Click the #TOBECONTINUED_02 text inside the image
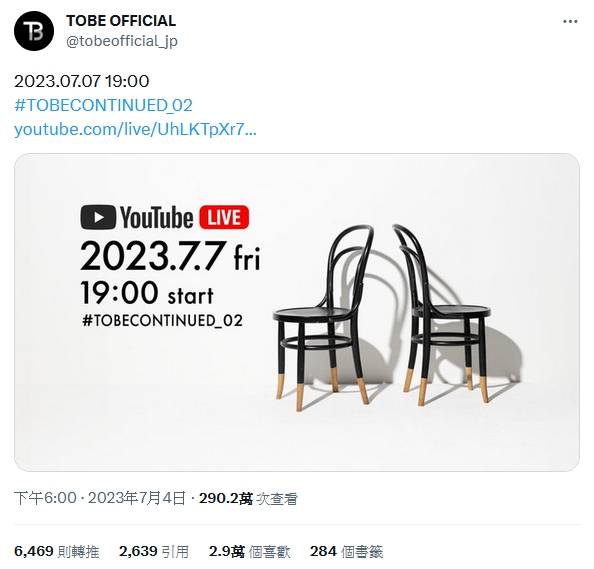Screen dimensions: 594x569 [x=162, y=321]
